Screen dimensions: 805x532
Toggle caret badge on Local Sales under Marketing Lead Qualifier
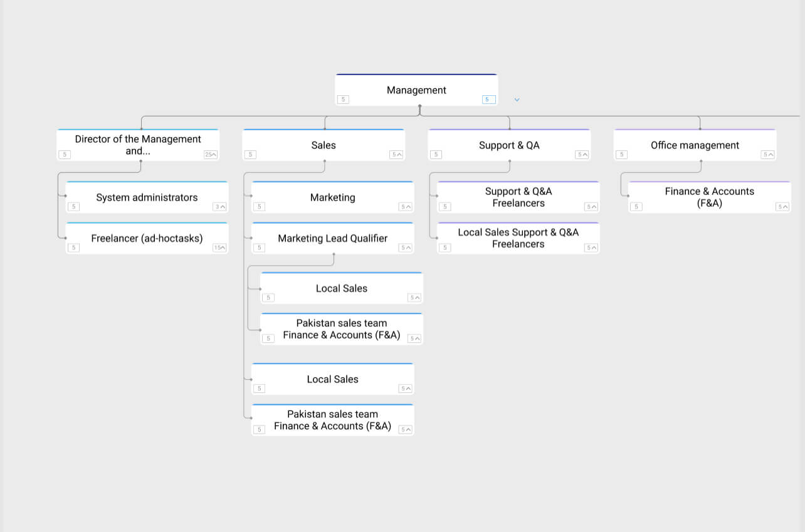414,298
